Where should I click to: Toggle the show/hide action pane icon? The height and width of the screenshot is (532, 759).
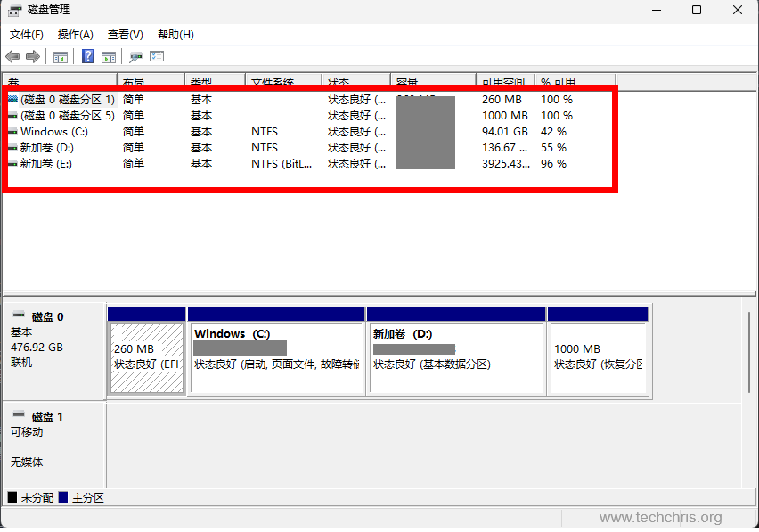tap(109, 57)
